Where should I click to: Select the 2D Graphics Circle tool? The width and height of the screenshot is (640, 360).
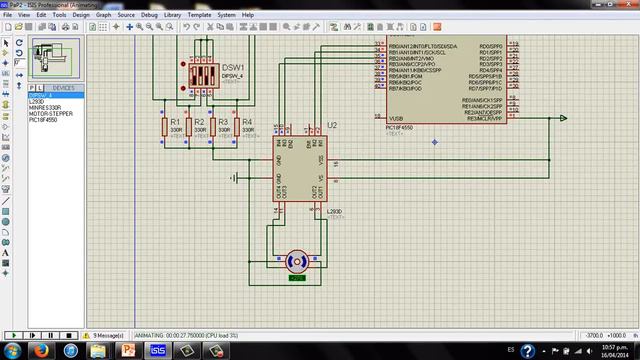6,222
